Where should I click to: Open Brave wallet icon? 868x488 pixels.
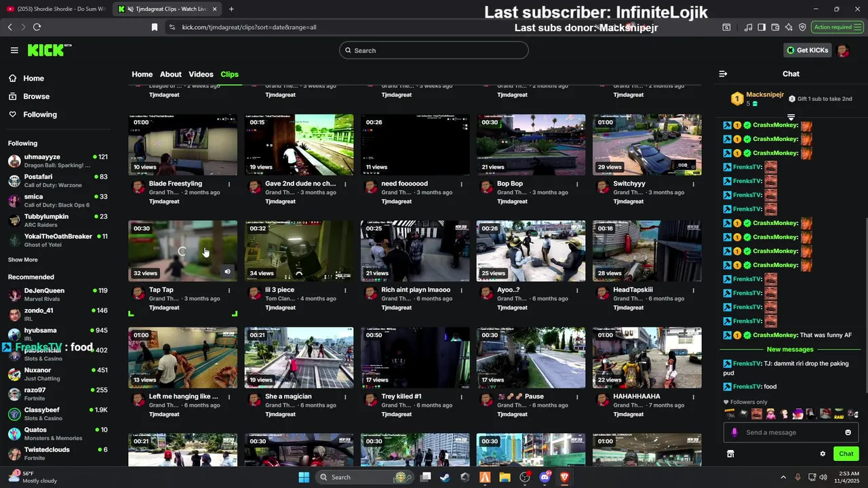click(x=775, y=27)
